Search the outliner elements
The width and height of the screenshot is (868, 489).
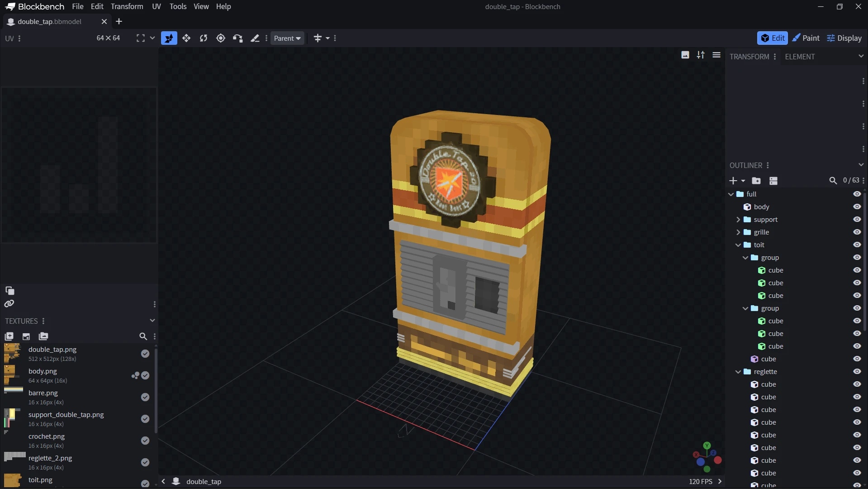click(x=833, y=181)
